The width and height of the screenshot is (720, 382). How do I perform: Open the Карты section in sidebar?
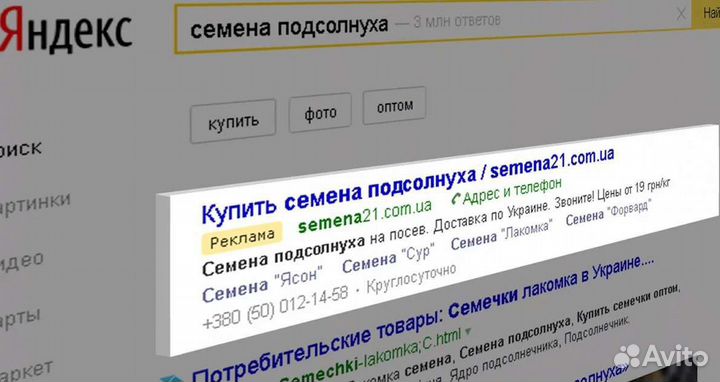click(x=20, y=319)
